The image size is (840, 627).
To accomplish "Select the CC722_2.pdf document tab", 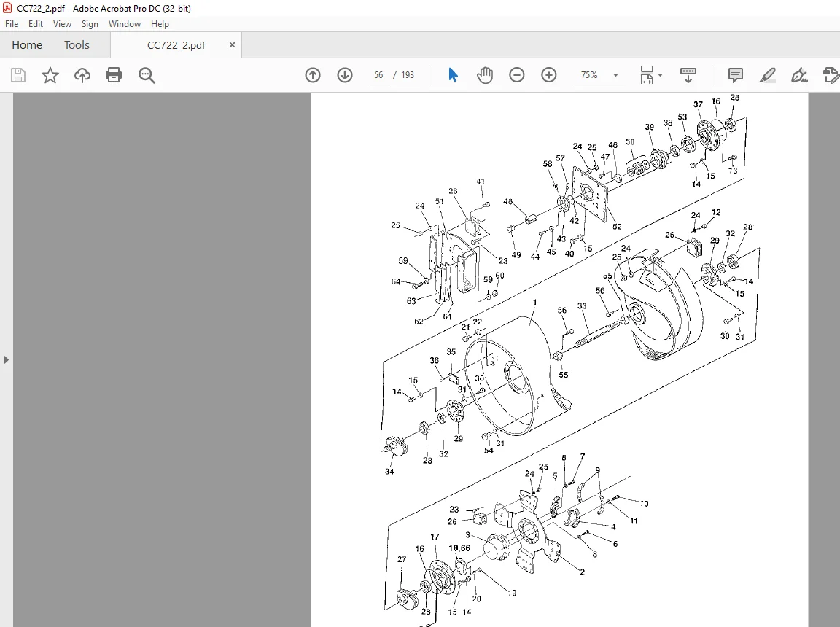I will pos(176,45).
